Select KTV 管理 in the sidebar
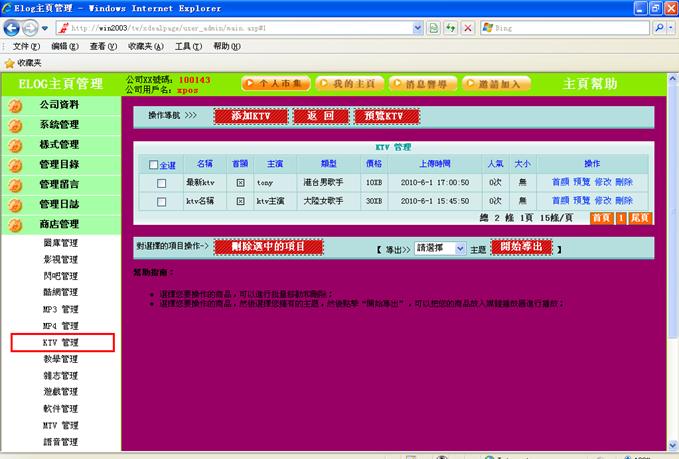 61,343
